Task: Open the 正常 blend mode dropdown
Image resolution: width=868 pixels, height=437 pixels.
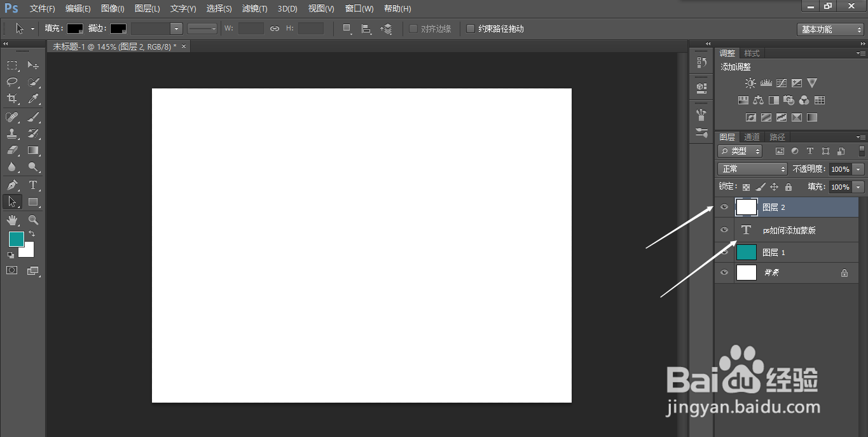Action: click(753, 169)
